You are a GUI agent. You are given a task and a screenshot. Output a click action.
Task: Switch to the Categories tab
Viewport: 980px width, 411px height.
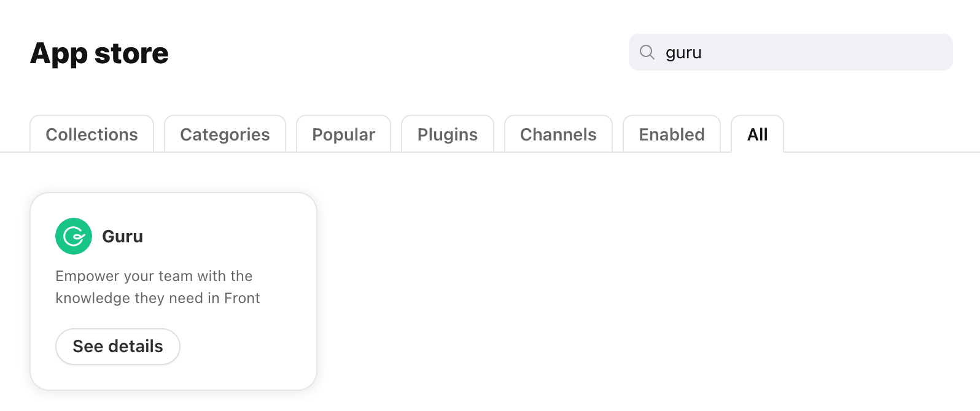tap(225, 134)
